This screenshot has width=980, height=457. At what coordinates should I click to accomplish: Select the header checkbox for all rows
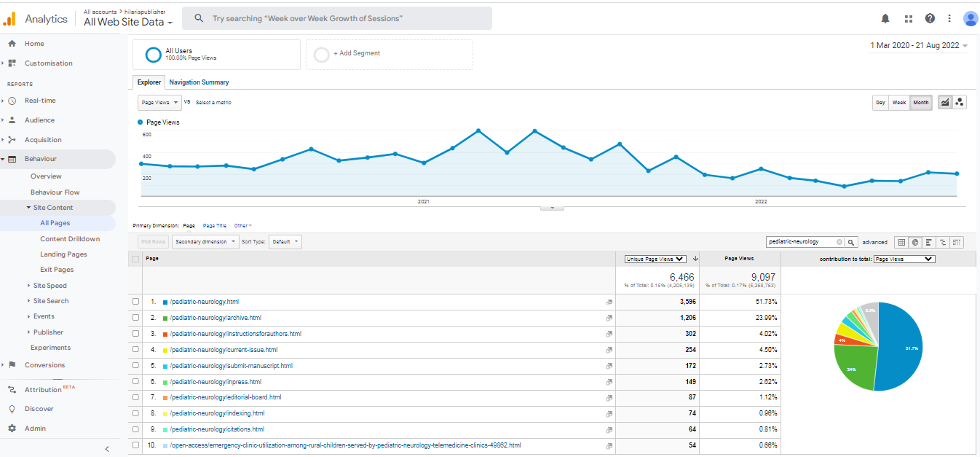[135, 259]
